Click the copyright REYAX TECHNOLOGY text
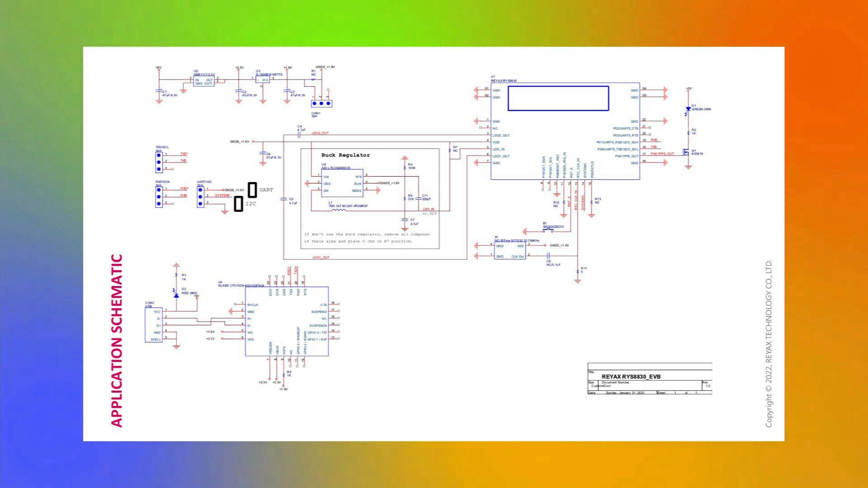The image size is (868, 488). [769, 343]
